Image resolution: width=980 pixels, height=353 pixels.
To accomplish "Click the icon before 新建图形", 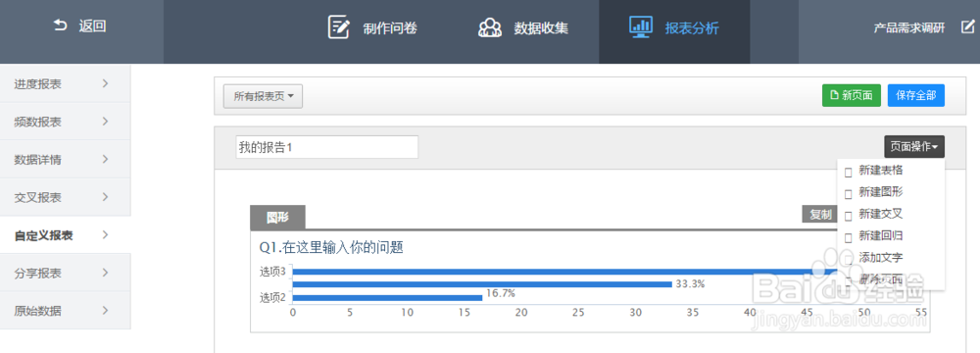I will point(848,194).
